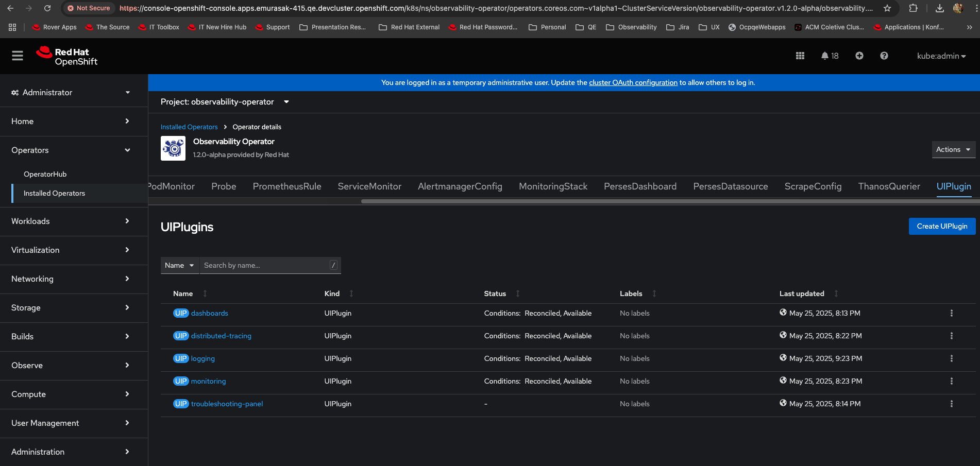Click the Observability Operator logo icon
The image size is (980, 466).
173,148
